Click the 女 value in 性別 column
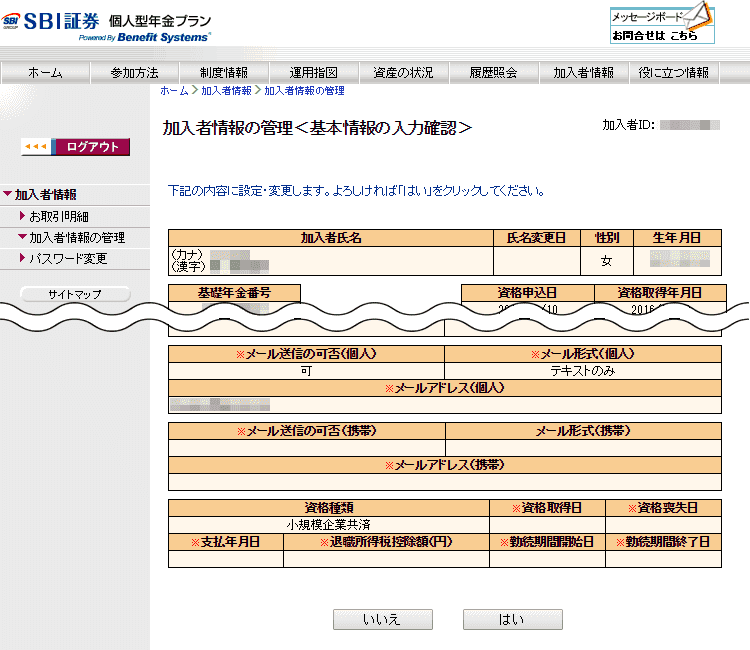Image resolution: width=750 pixels, height=650 pixels. [607, 261]
